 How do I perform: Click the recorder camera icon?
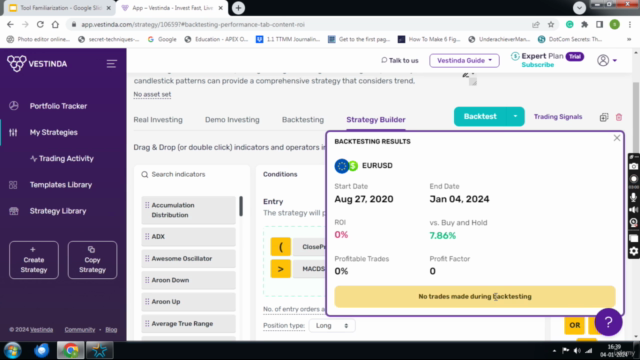(x=633, y=167)
